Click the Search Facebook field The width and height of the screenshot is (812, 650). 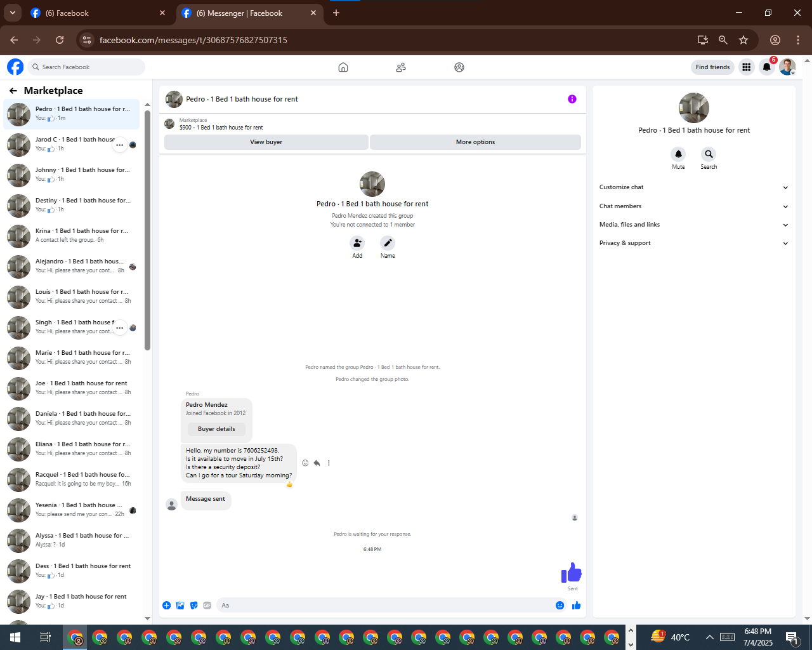[x=86, y=67]
